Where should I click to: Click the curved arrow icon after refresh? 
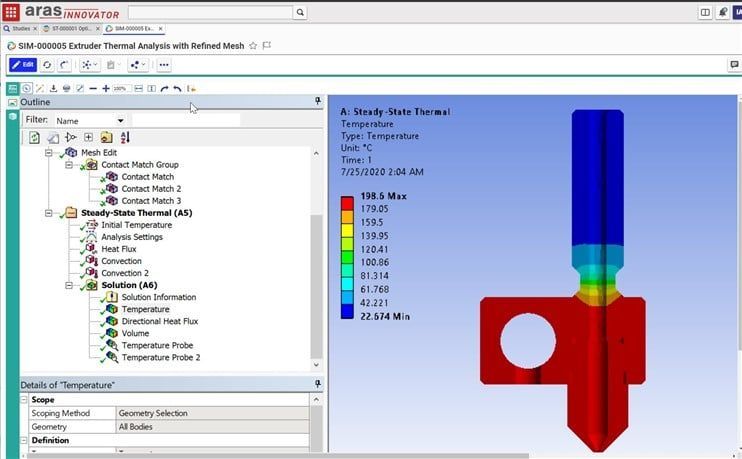(64, 65)
